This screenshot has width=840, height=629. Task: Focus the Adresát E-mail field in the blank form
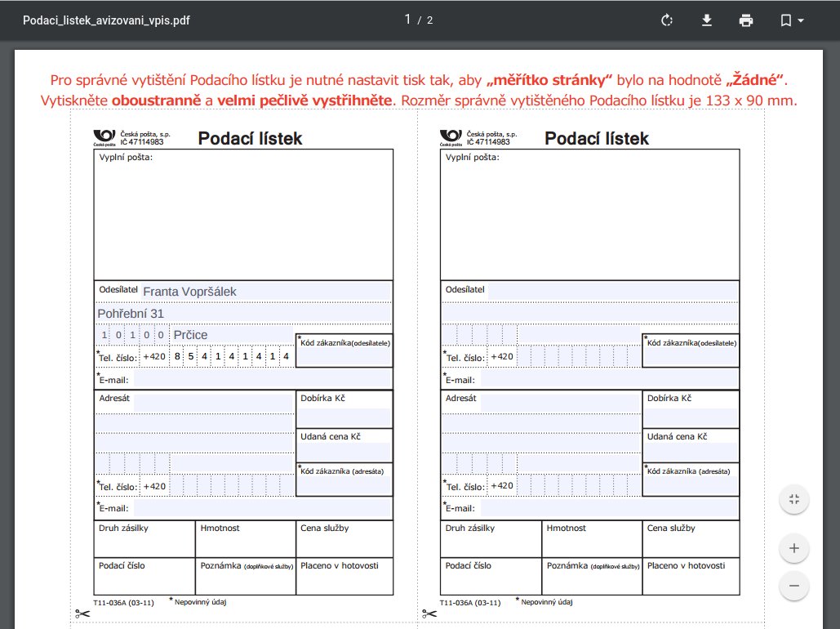click(x=609, y=508)
